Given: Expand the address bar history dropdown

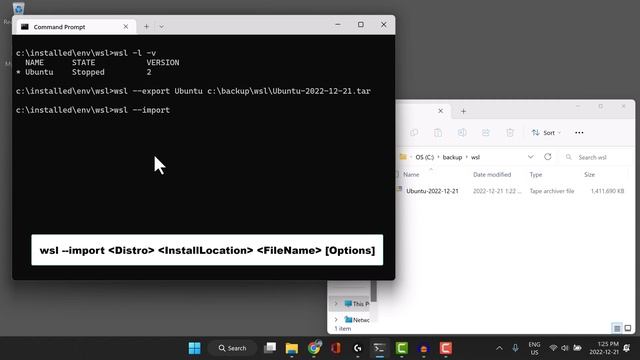Looking at the screenshot, I should 530,157.
